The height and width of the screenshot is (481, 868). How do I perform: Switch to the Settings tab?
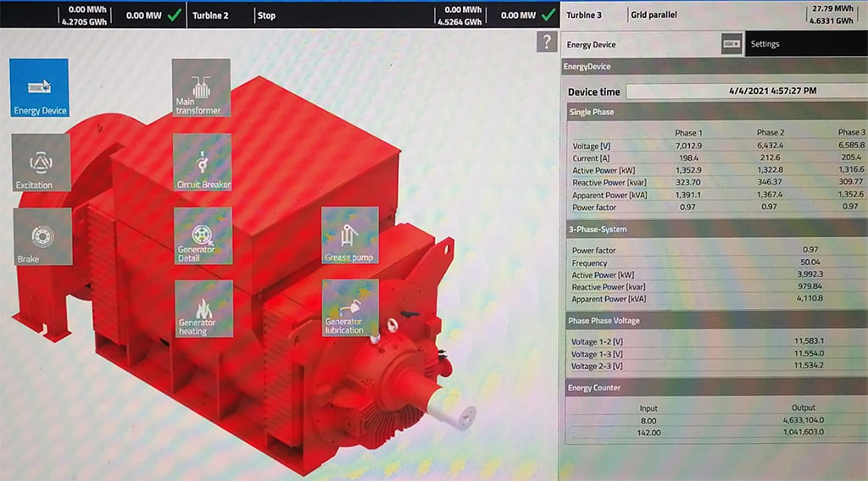coord(765,44)
